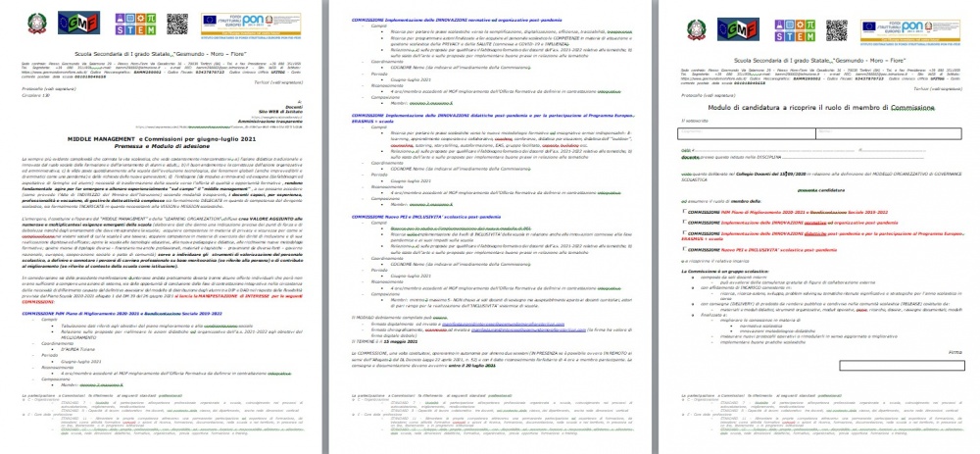Click the 'Premessa e Modulo di adesione' subtitle
980x454 pixels.
[162, 144]
